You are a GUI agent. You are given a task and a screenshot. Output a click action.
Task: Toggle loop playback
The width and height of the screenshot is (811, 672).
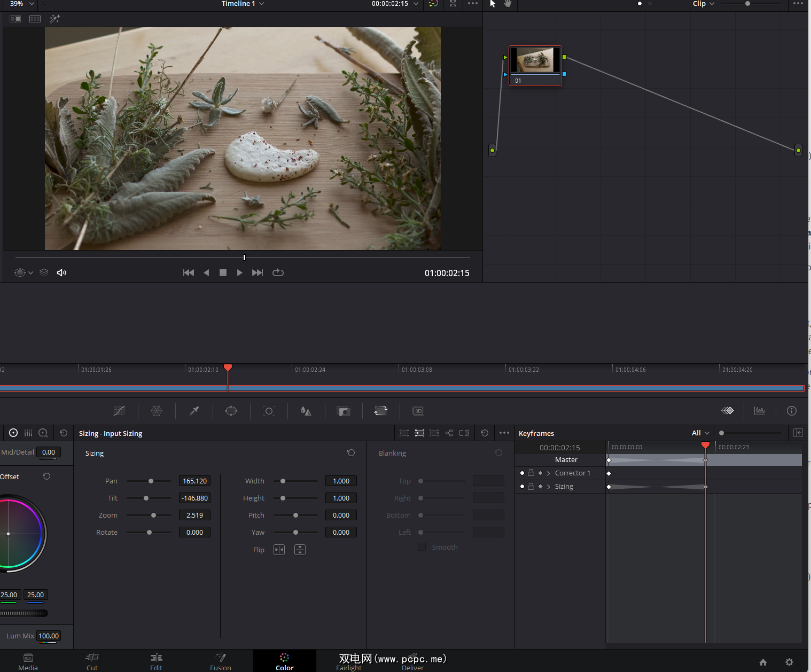pos(278,272)
